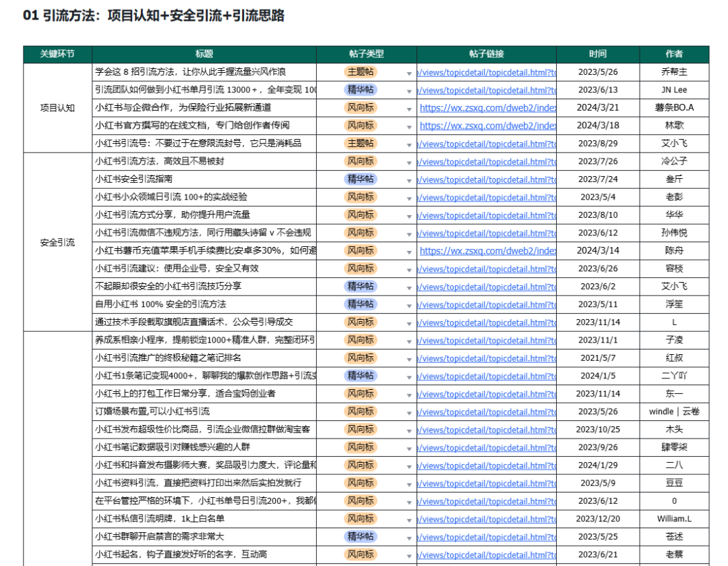Select date cell 2024/1/5
This screenshot has height=566, width=728.
598,376
